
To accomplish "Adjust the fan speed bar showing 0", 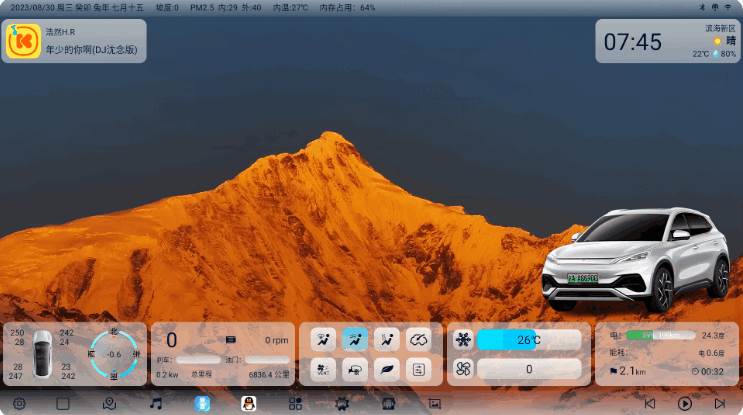I will coord(528,369).
